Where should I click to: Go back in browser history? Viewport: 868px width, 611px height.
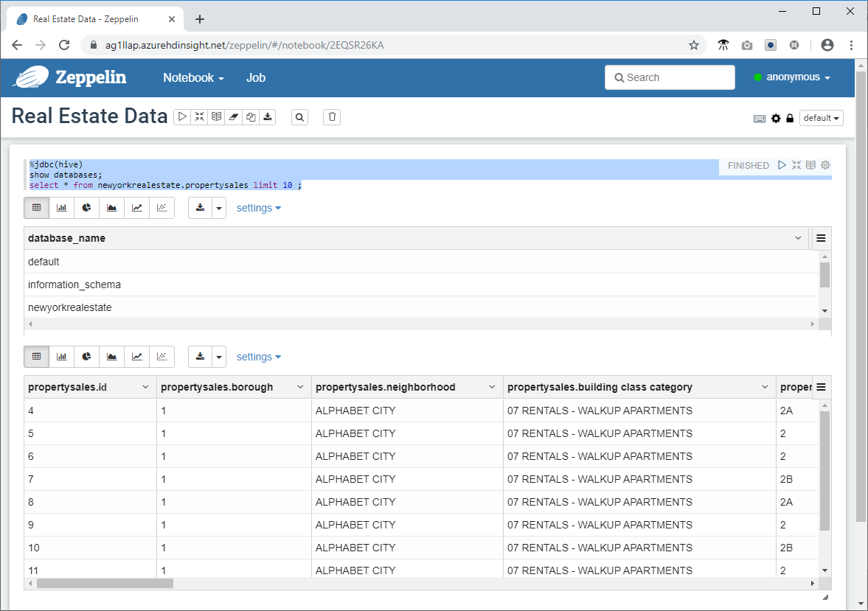click(x=17, y=45)
